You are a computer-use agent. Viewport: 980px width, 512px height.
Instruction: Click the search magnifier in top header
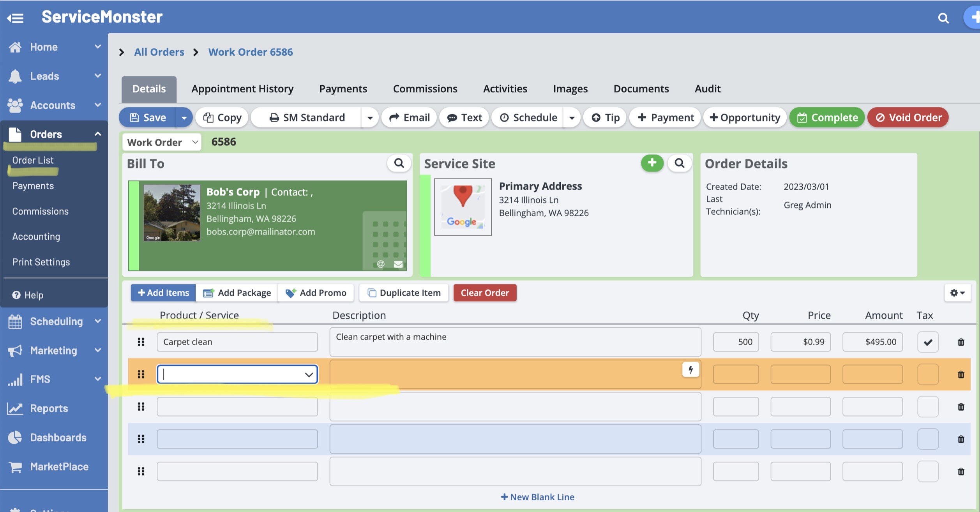point(943,18)
